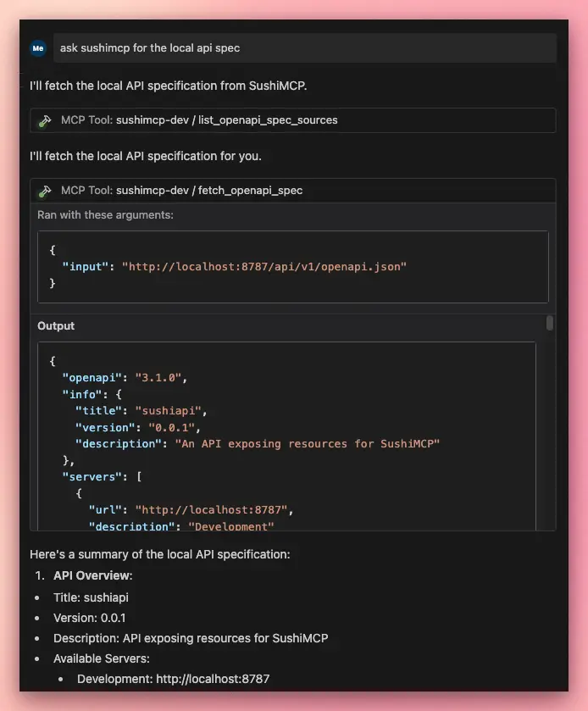Select the arguments JSON code block

click(x=292, y=265)
